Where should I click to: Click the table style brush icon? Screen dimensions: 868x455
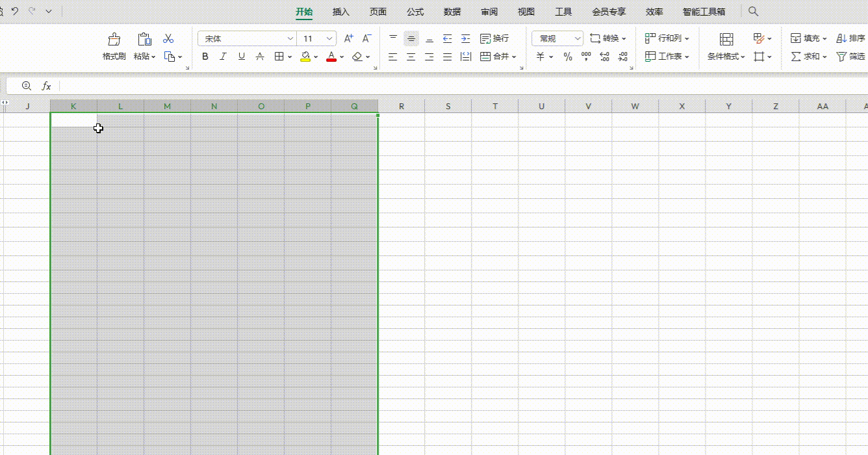[x=759, y=38]
